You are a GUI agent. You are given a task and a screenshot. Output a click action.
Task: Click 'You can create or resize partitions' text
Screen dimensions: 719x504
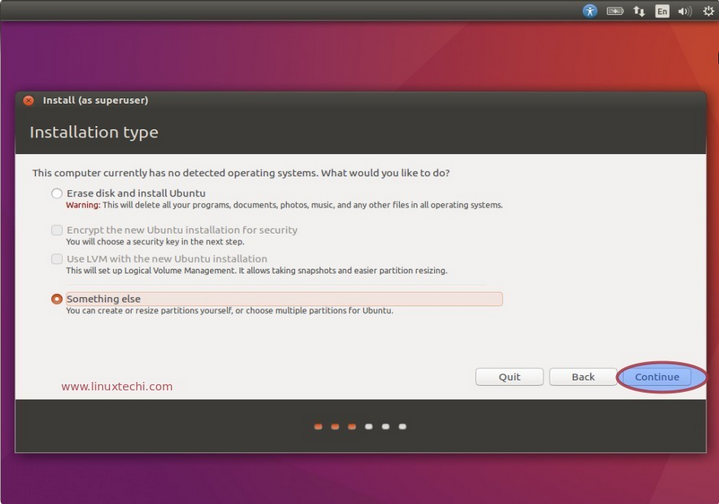tap(230, 311)
